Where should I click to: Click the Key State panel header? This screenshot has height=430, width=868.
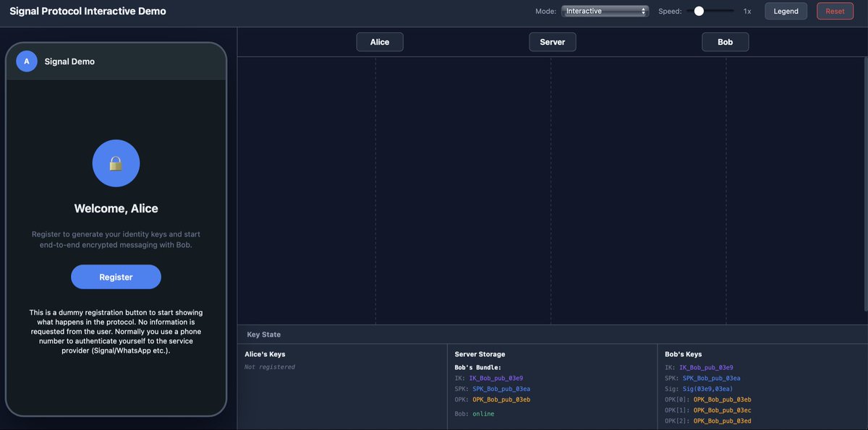264,335
